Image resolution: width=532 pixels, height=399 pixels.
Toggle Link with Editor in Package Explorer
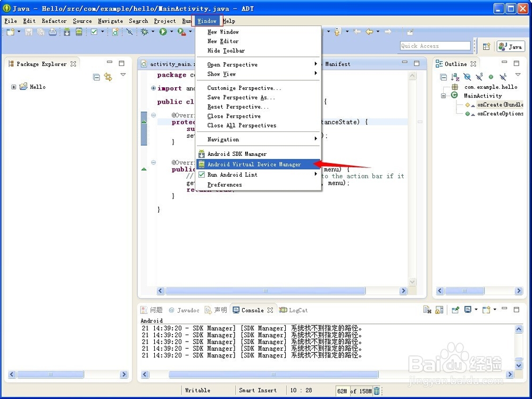[108, 77]
